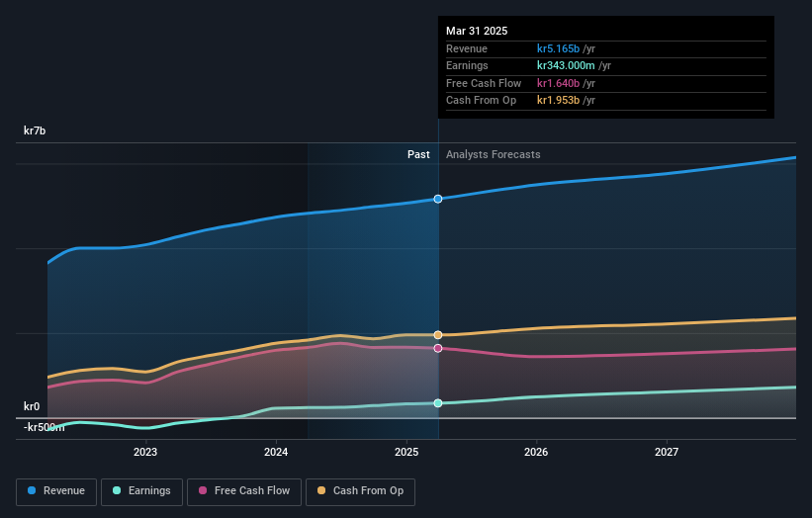Click the Past label
The width and height of the screenshot is (812, 518).
point(418,155)
